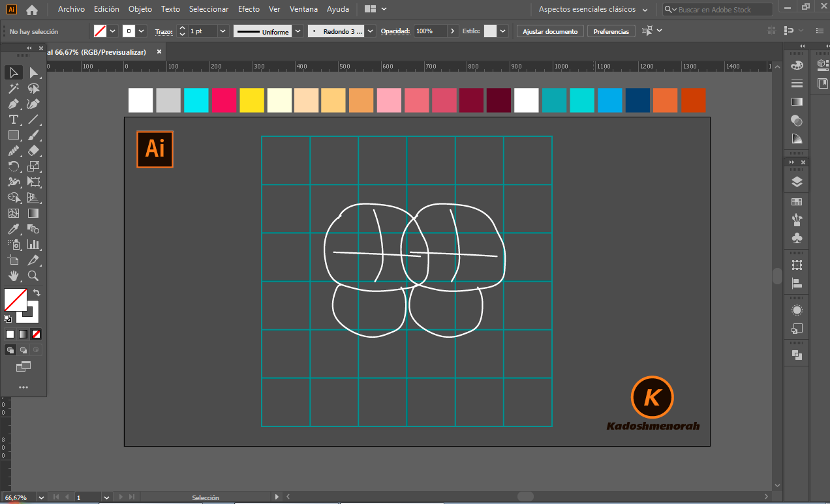Click the Ajustar documento button
Screen dimensions: 830x504
[x=550, y=31]
